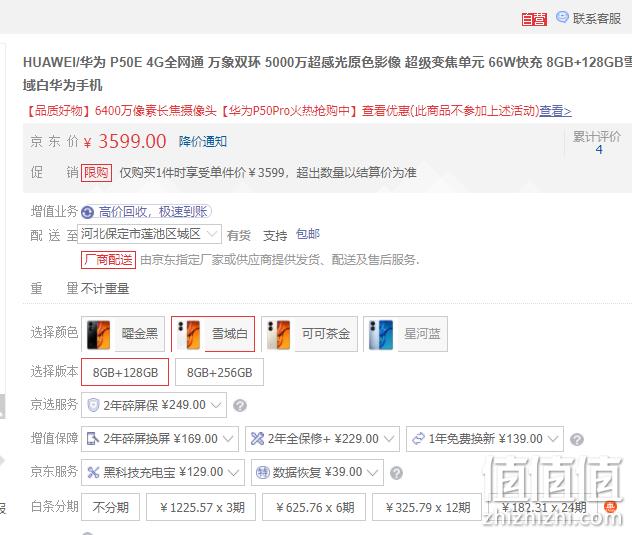Click the red 自营 badge
This screenshot has width=632, height=535.
coord(534,19)
